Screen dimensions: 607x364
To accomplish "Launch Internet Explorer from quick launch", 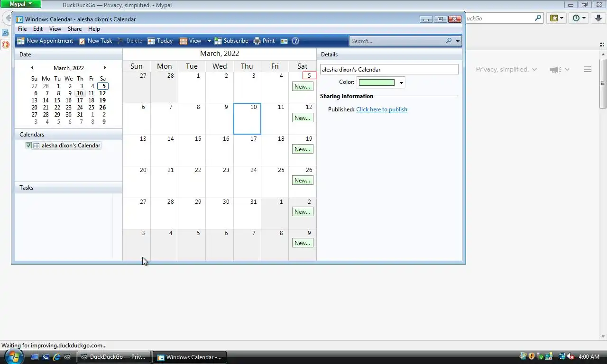I will coord(56,357).
